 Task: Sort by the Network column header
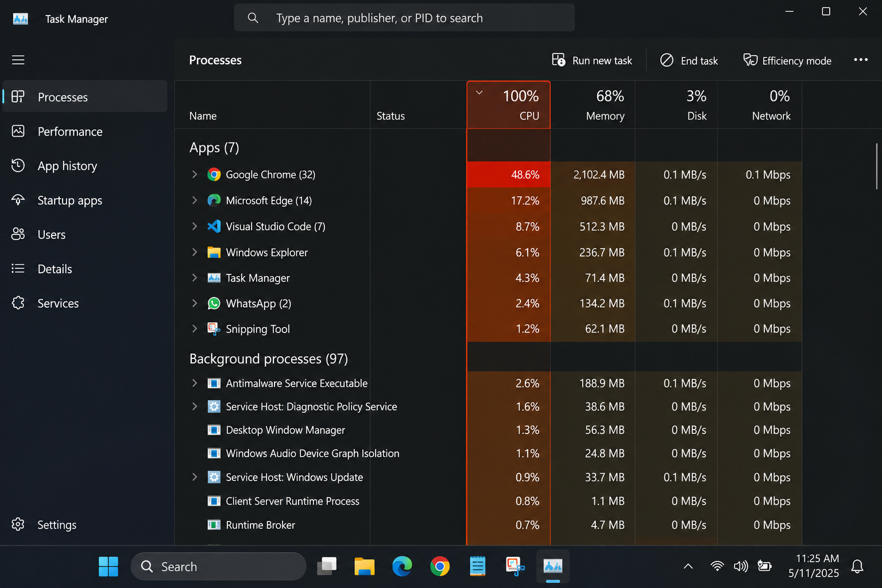(760, 105)
